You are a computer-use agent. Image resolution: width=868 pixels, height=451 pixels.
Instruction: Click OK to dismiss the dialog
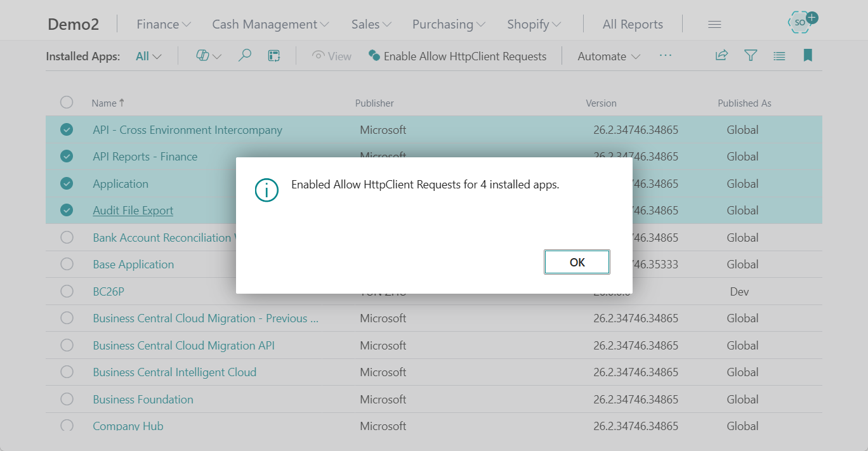point(576,261)
